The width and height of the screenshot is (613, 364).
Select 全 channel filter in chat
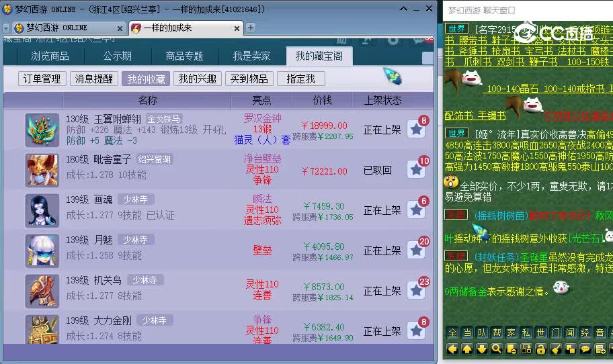click(x=453, y=332)
